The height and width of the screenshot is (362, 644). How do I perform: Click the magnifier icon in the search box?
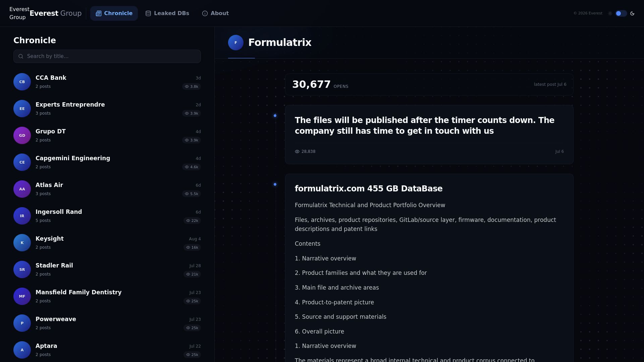tap(21, 56)
